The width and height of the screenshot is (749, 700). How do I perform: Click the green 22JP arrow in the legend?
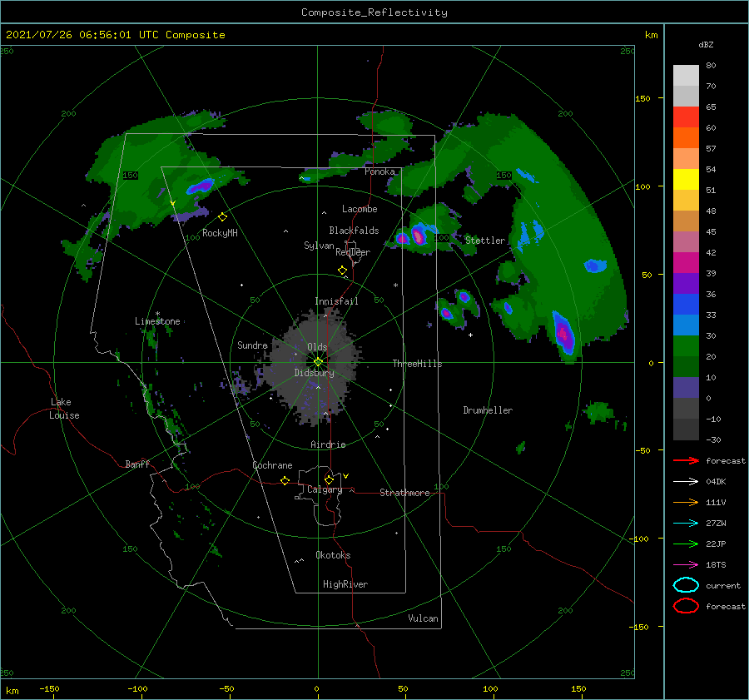tap(686, 544)
